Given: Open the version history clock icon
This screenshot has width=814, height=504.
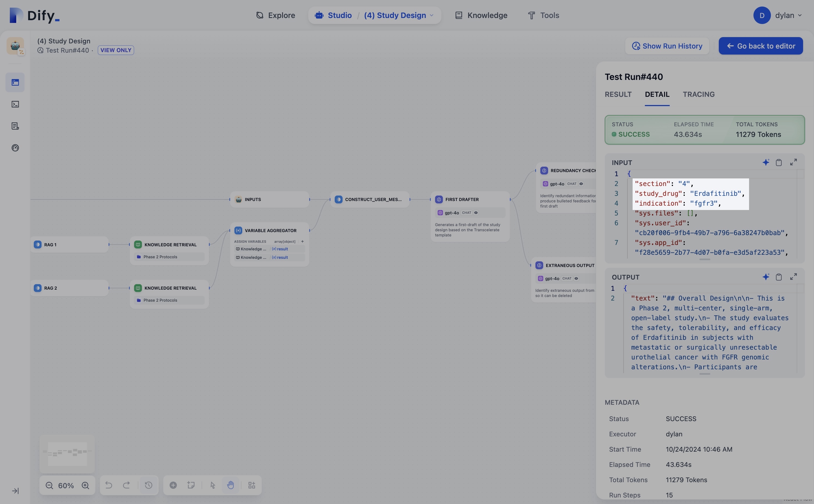Looking at the screenshot, I should click(148, 485).
